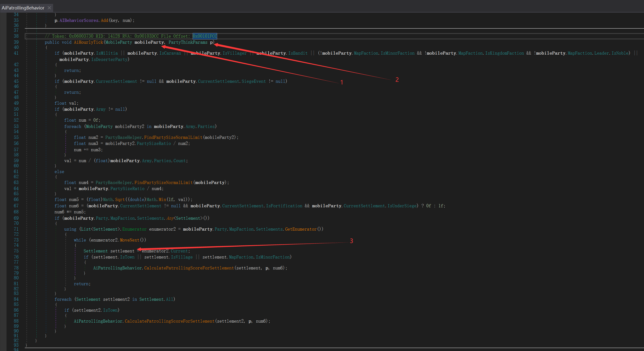The width and height of the screenshot is (644, 351).
Task: Click MoveNext on line 73
Action: tap(129, 240)
